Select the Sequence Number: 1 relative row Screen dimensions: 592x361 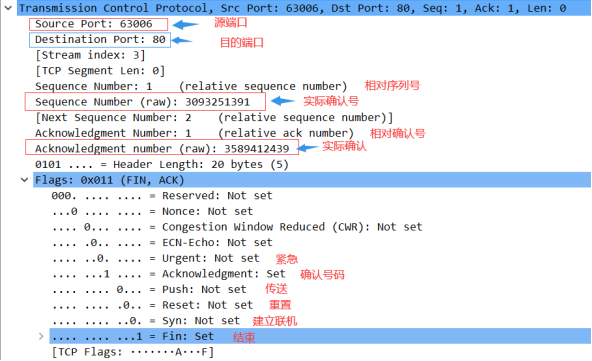tap(191, 86)
